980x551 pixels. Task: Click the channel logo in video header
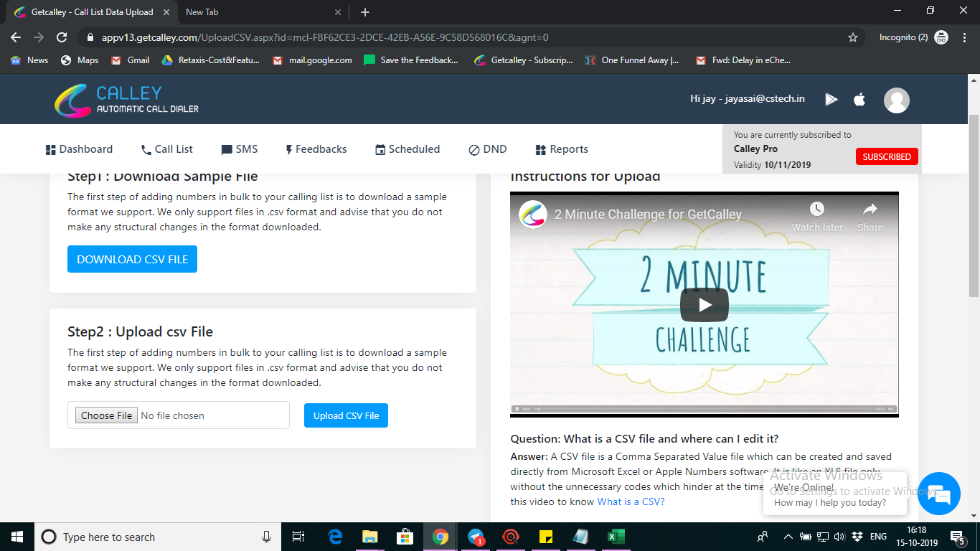pos(534,214)
